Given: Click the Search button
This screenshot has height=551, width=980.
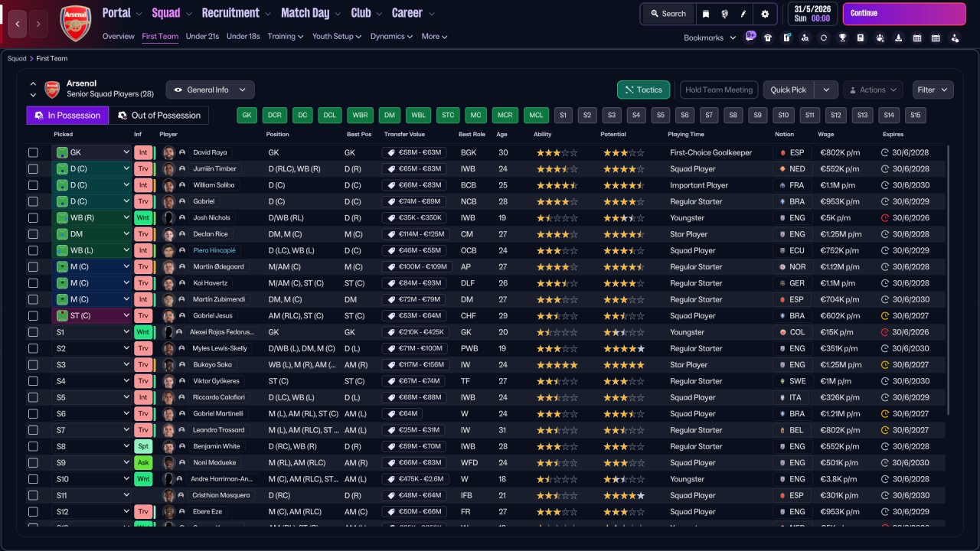Looking at the screenshot, I should pyautogui.click(x=668, y=14).
